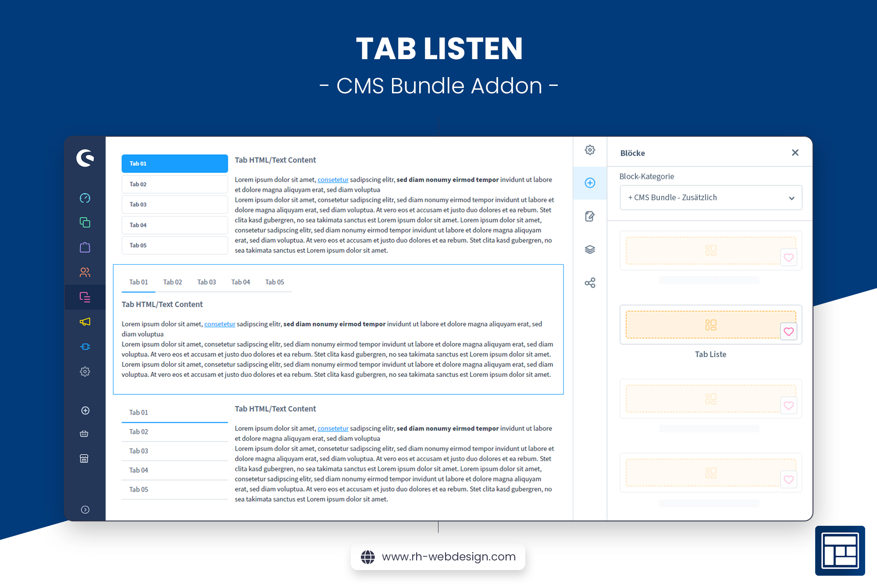This screenshot has width=877, height=588.
Task: Select Tab 02 in bottom underlined list
Action: 175,432
